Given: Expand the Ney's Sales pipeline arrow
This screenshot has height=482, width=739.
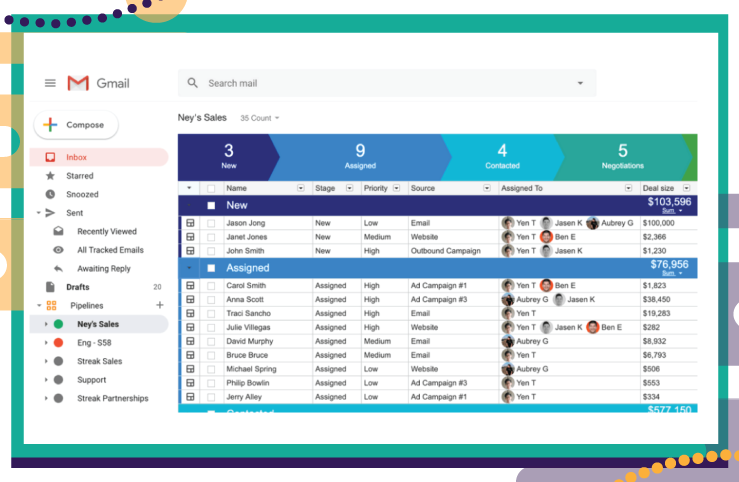Looking at the screenshot, I should [46, 324].
